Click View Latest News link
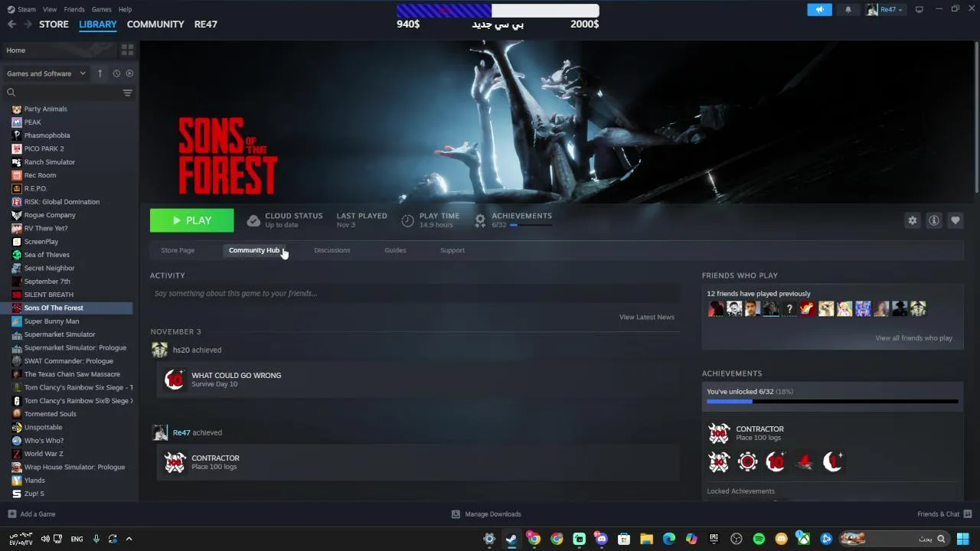This screenshot has width=980, height=551. (647, 317)
